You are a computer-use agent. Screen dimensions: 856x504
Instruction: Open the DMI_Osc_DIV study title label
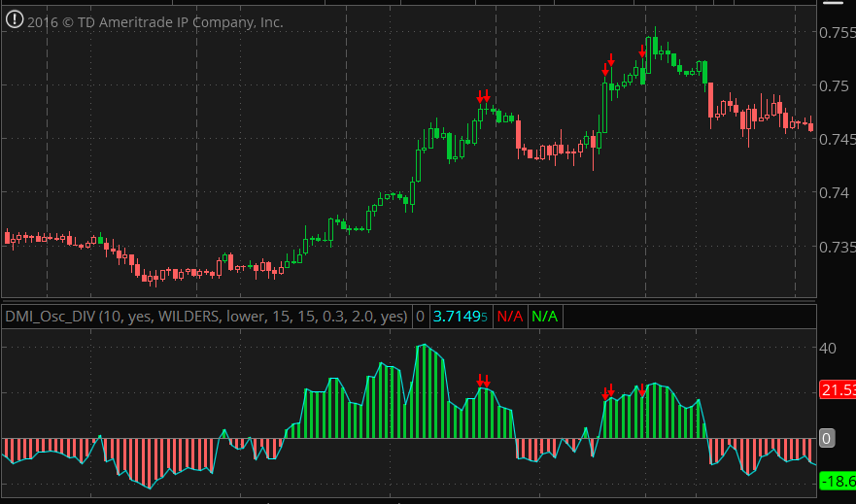coord(206,317)
